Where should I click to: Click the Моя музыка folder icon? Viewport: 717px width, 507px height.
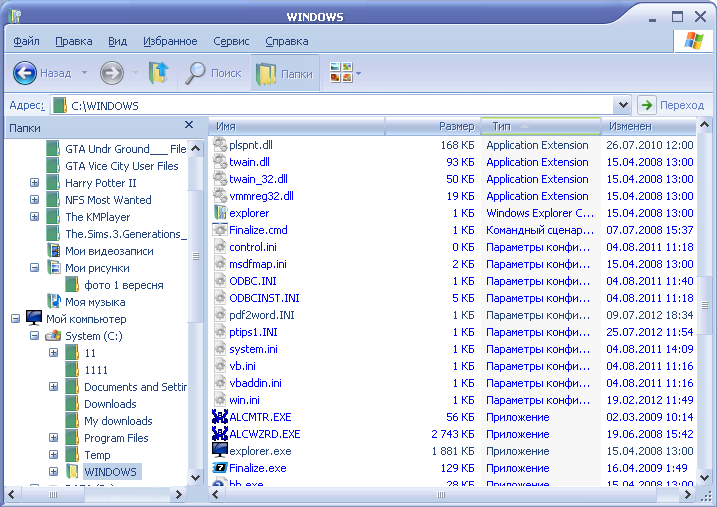pos(54,301)
